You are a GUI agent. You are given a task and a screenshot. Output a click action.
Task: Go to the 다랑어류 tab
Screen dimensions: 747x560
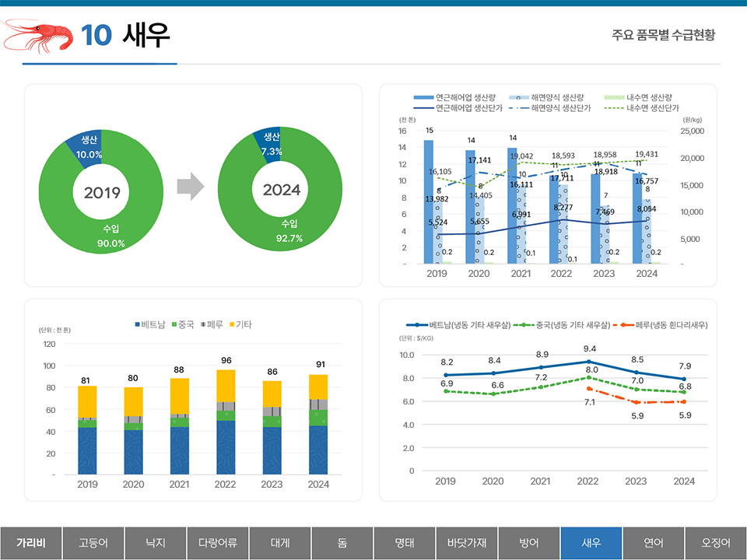pyautogui.click(x=218, y=543)
